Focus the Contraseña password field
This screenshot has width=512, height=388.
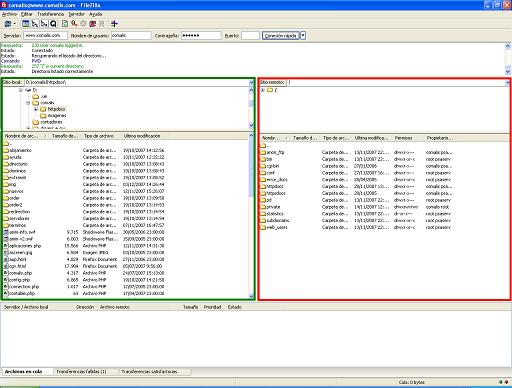[201, 35]
